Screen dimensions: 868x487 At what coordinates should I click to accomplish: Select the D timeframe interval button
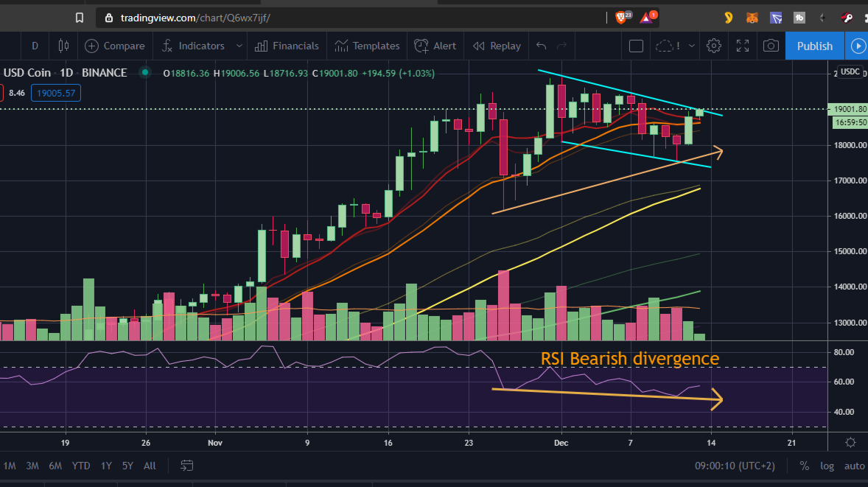(35, 46)
